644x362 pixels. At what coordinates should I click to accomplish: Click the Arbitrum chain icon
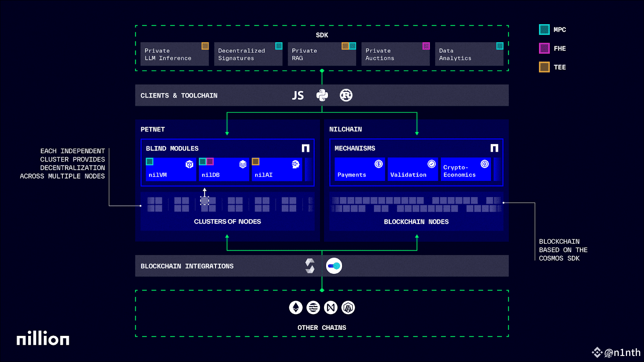[348, 308]
